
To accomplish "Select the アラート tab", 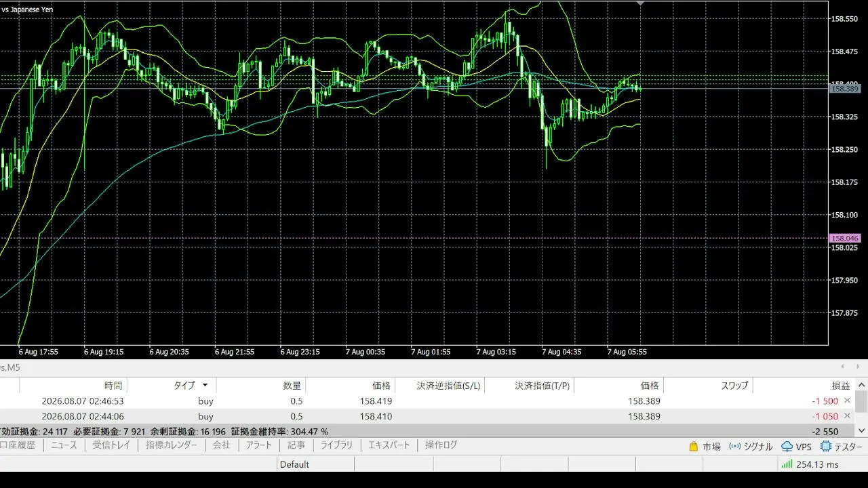I will [258, 445].
